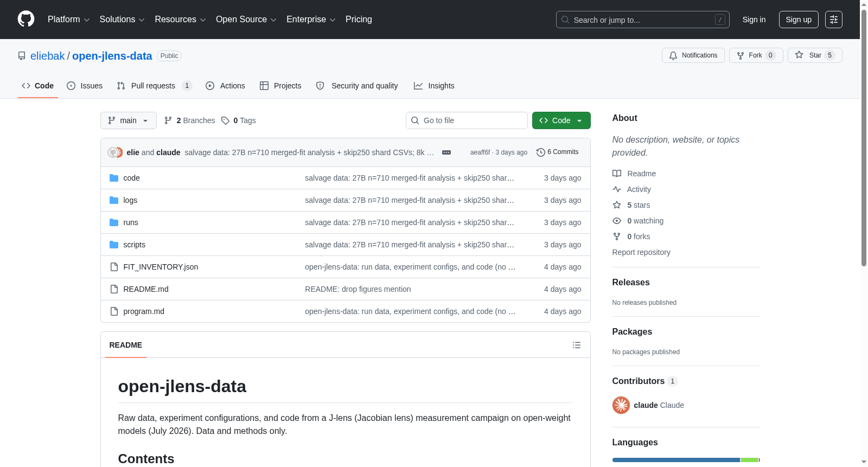The height and width of the screenshot is (467, 868).
Task: Click the Search or jump to field
Action: tap(643, 20)
